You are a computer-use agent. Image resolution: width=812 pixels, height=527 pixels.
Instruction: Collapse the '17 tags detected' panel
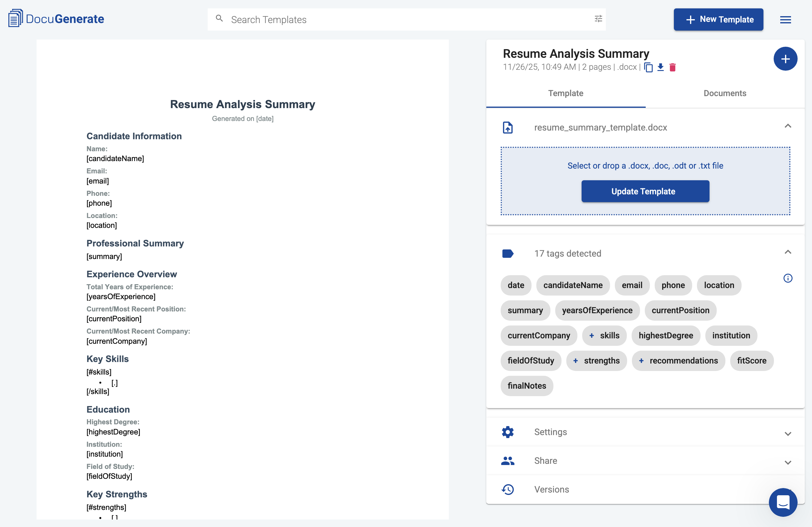788,252
